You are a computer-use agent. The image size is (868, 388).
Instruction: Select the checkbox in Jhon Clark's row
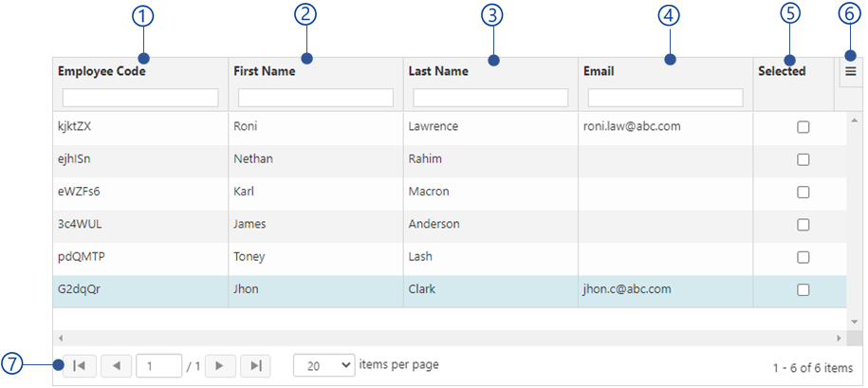pos(803,289)
